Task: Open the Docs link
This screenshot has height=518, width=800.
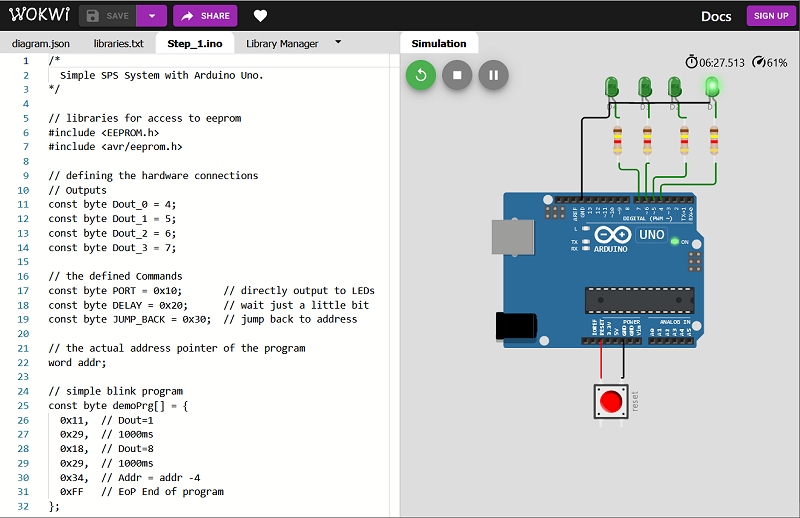Action: [x=716, y=16]
